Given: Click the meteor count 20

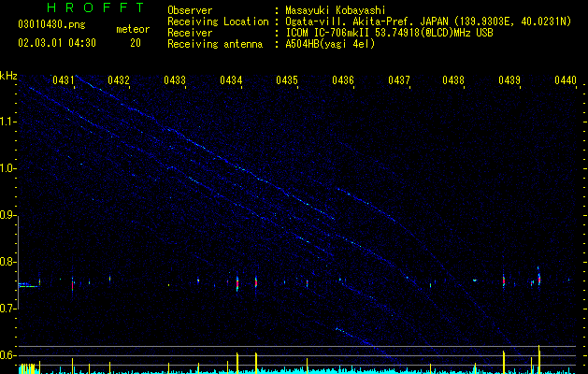Looking at the screenshot, I should coord(136,43).
